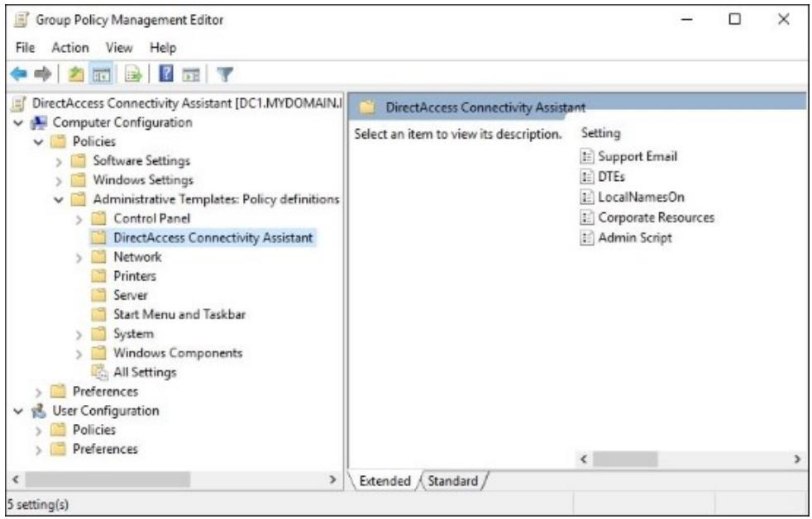The image size is (812, 519).
Task: Open the File menu
Action: pos(26,48)
